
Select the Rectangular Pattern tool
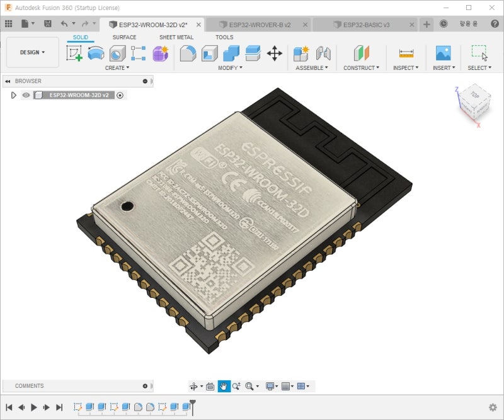coord(139,53)
